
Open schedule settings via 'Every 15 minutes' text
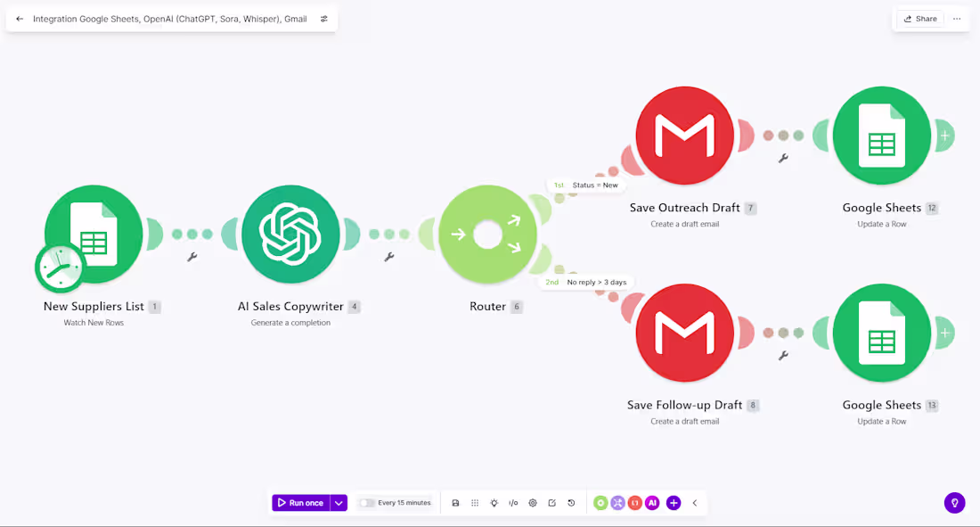pos(404,503)
